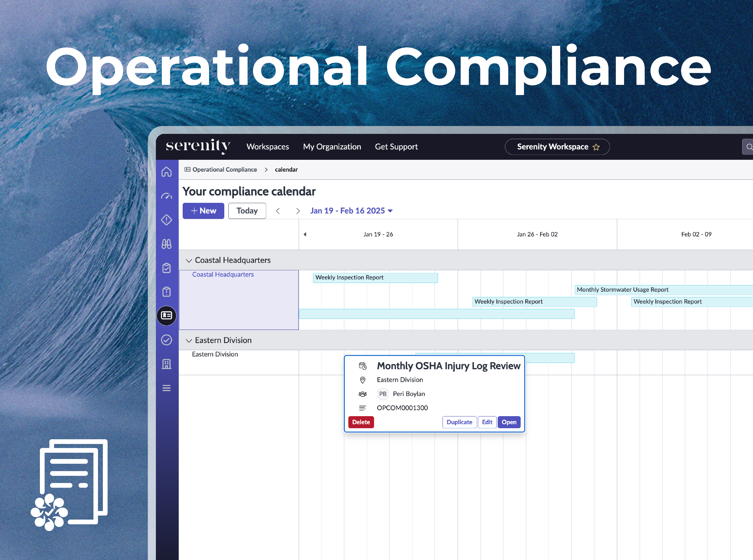The width and height of the screenshot is (753, 560).
Task: Go to next calendar period arrow
Action: pos(298,211)
